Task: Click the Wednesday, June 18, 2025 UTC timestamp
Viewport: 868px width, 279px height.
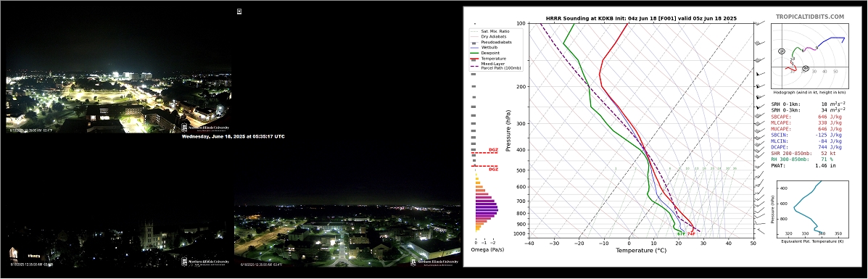Action: 233,136
